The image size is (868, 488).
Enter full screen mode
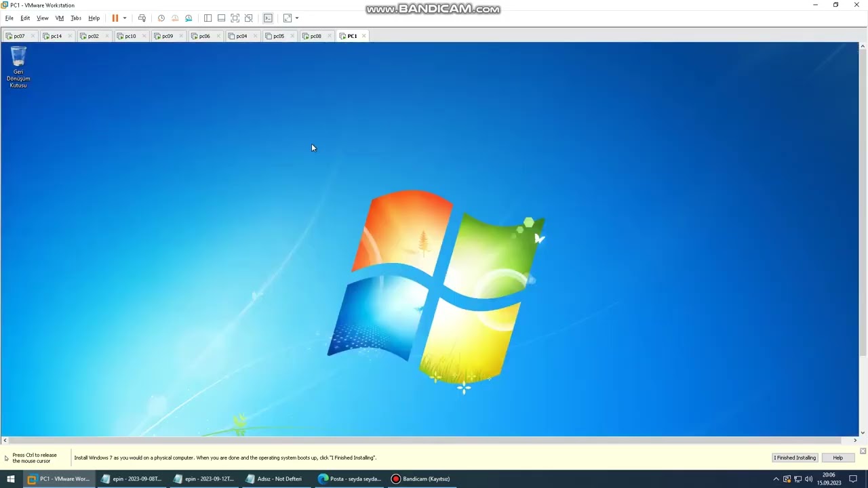(235, 18)
